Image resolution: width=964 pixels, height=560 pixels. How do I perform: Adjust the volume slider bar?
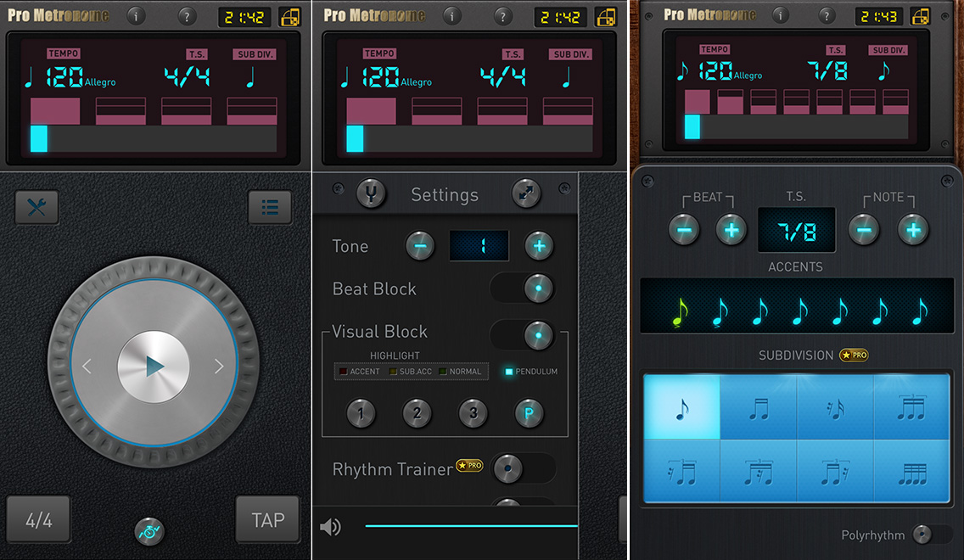coord(472,525)
